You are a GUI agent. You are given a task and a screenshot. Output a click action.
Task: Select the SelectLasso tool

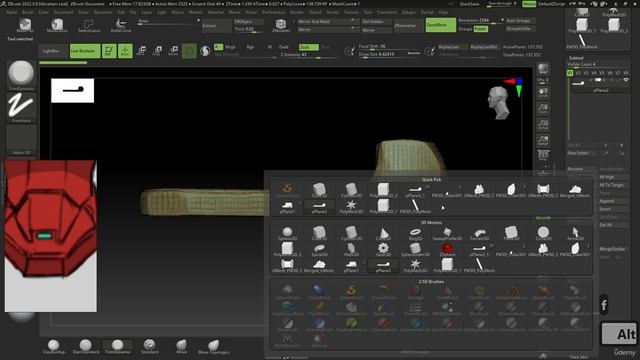click(89, 25)
